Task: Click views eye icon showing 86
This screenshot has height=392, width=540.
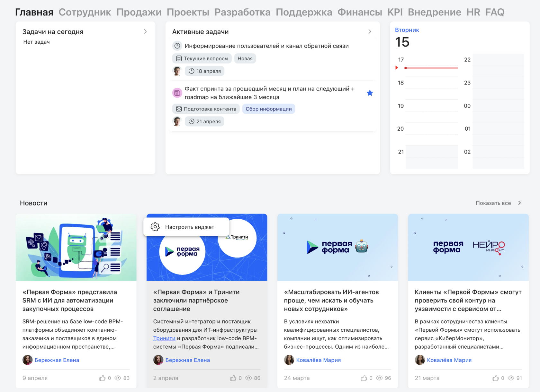Action: pyautogui.click(x=249, y=378)
